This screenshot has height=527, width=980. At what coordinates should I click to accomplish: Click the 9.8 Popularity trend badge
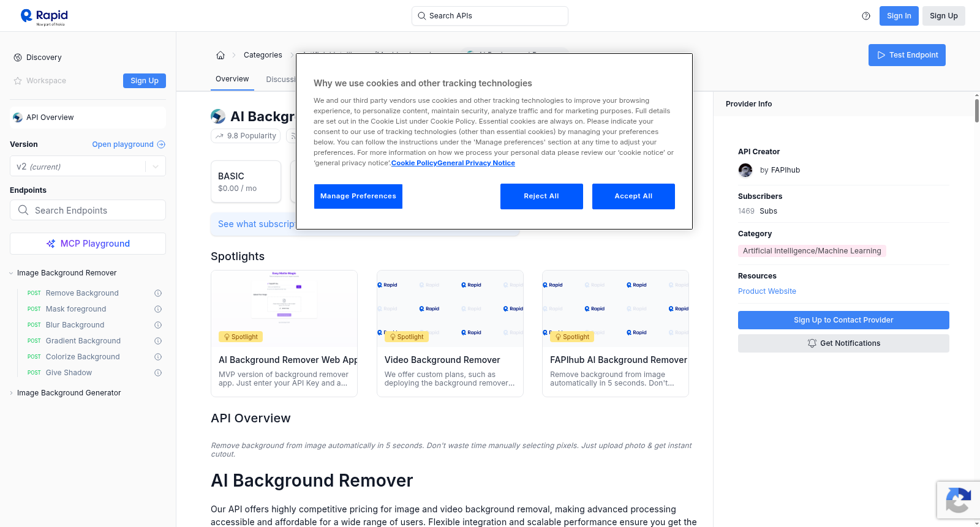coord(246,136)
